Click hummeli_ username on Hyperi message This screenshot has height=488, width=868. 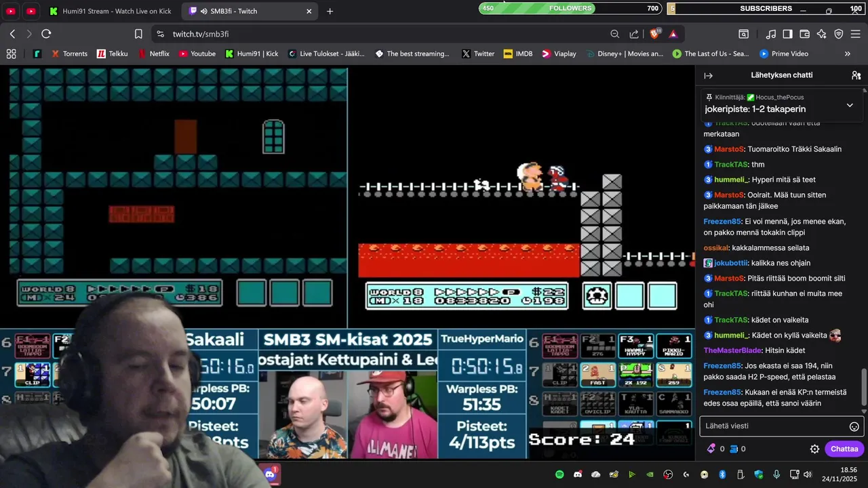(x=731, y=180)
